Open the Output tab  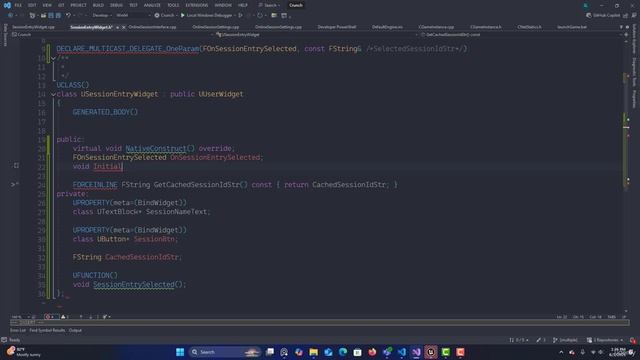point(75,330)
